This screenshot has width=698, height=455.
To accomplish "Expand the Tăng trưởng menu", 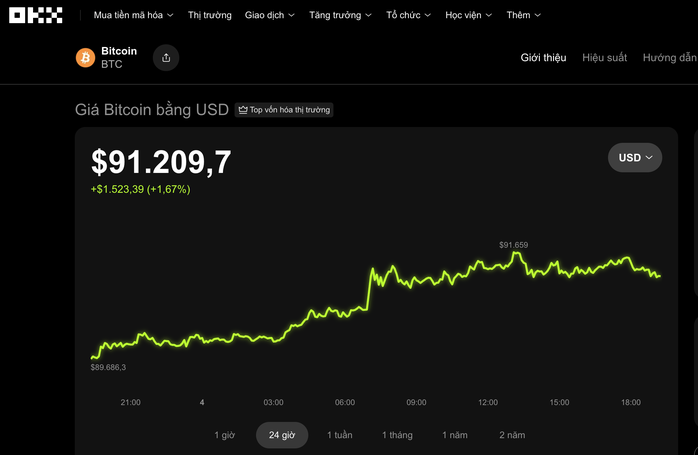I will click(341, 16).
